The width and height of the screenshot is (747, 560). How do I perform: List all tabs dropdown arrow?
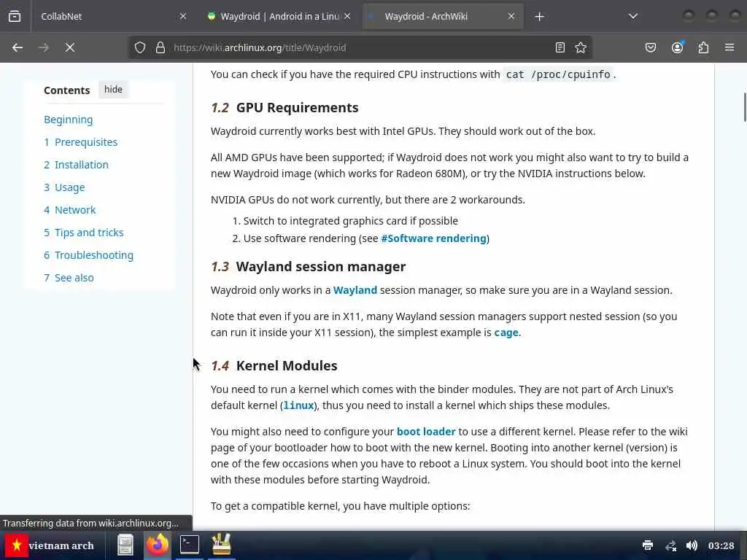pyautogui.click(x=632, y=16)
